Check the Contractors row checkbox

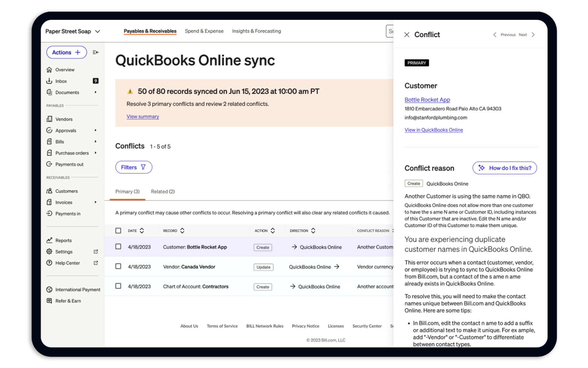tap(118, 286)
